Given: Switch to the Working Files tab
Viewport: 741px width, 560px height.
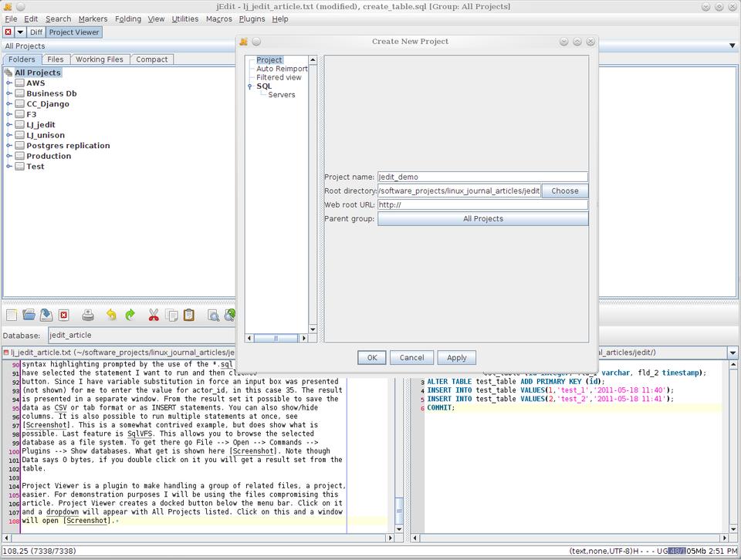Looking at the screenshot, I should (99, 59).
